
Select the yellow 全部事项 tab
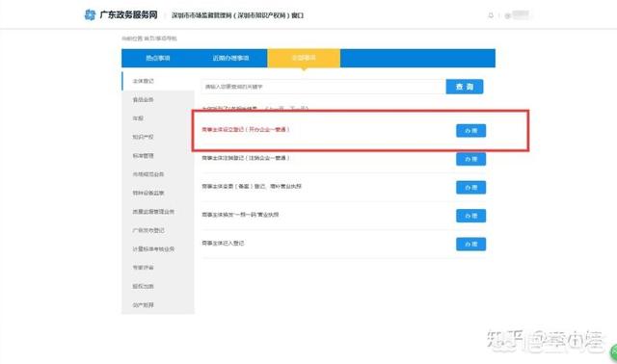point(304,58)
